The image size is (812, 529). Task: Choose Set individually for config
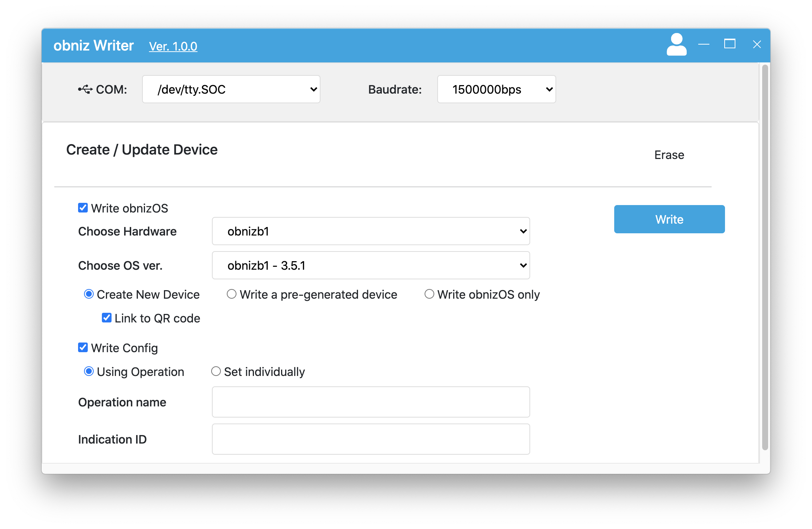click(216, 371)
